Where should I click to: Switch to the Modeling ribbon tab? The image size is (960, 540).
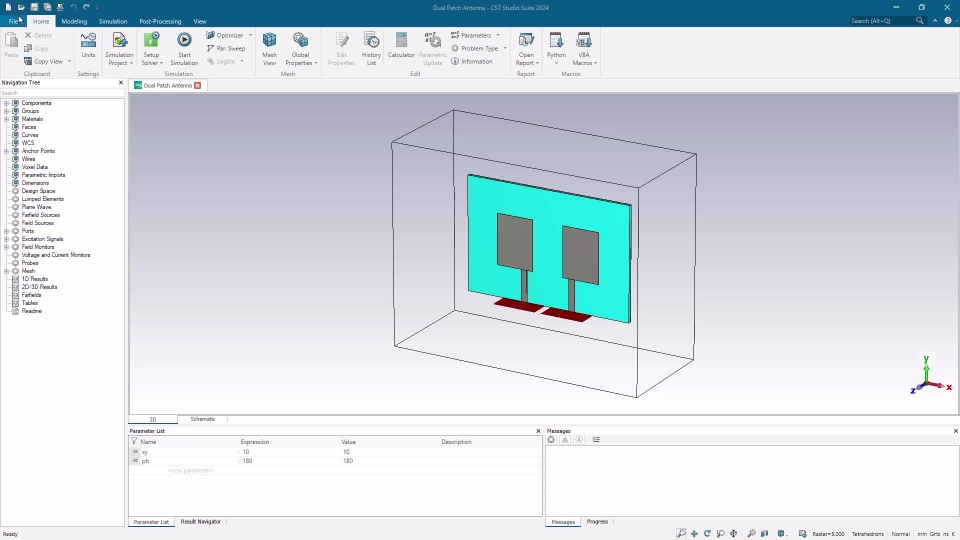[74, 21]
